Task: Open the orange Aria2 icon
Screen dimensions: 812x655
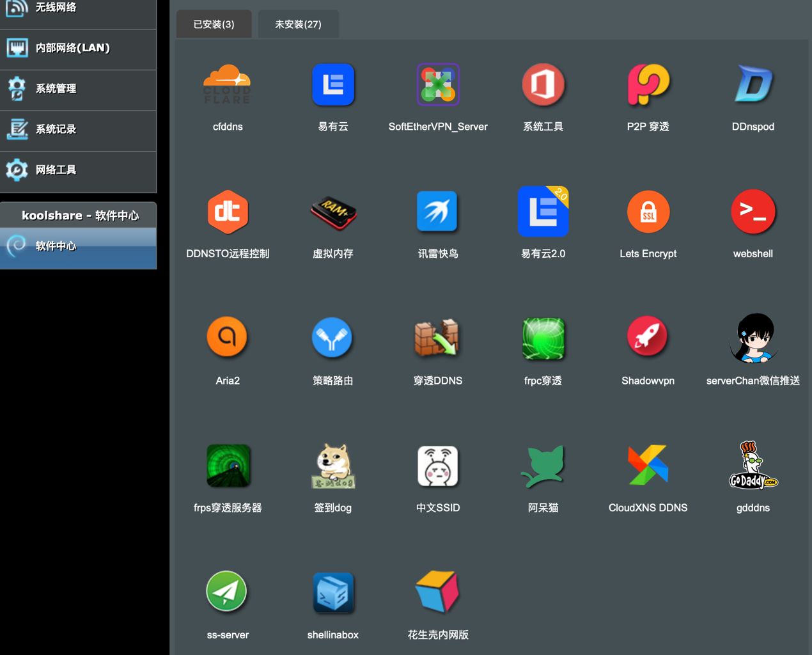Action: click(x=227, y=336)
